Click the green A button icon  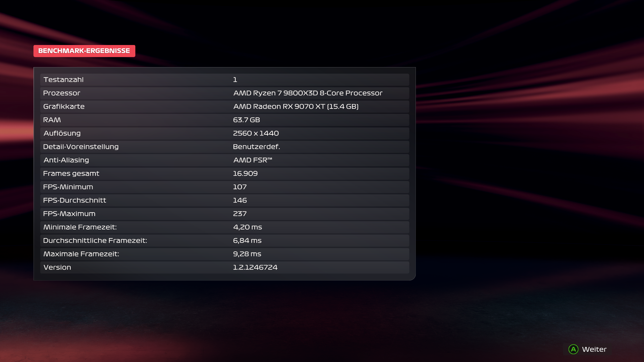[x=573, y=349]
